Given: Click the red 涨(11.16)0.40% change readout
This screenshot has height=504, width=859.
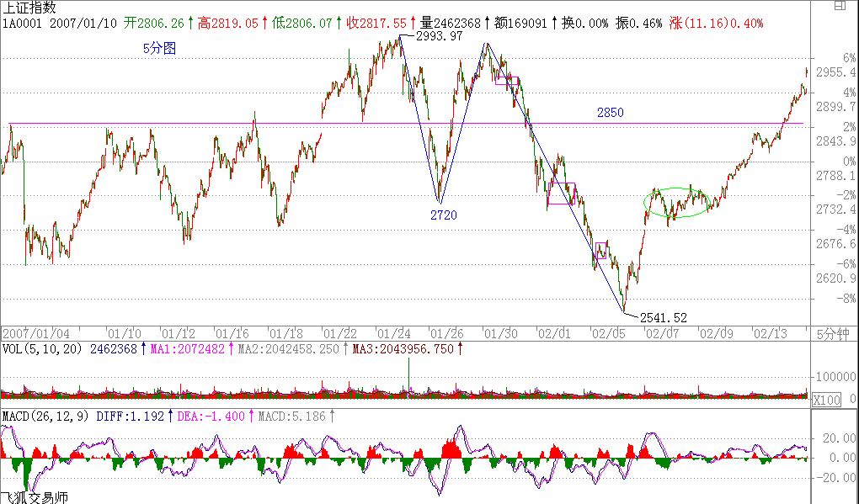Looking at the screenshot, I should pos(718,24).
